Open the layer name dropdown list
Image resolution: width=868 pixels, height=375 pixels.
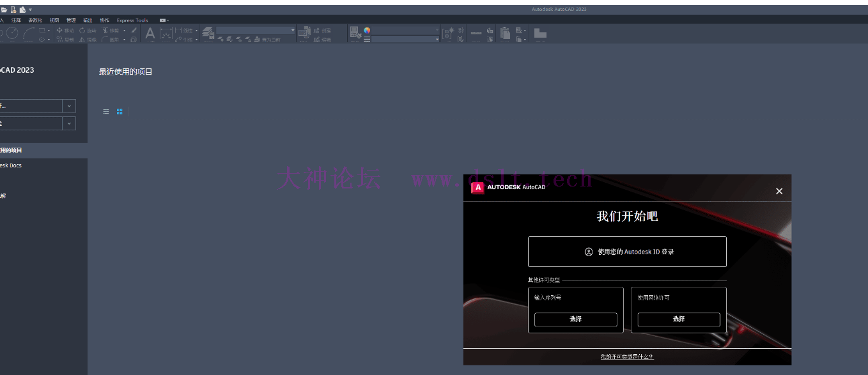(256, 30)
